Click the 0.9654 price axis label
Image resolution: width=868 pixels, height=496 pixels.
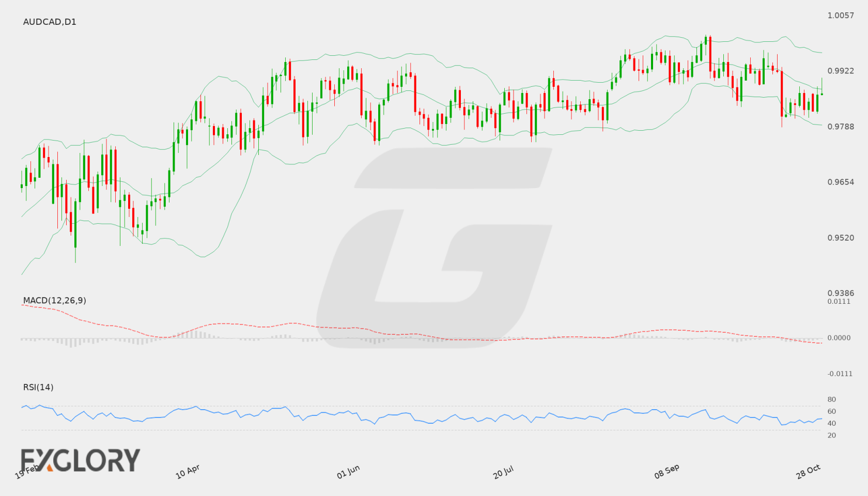[841, 182]
